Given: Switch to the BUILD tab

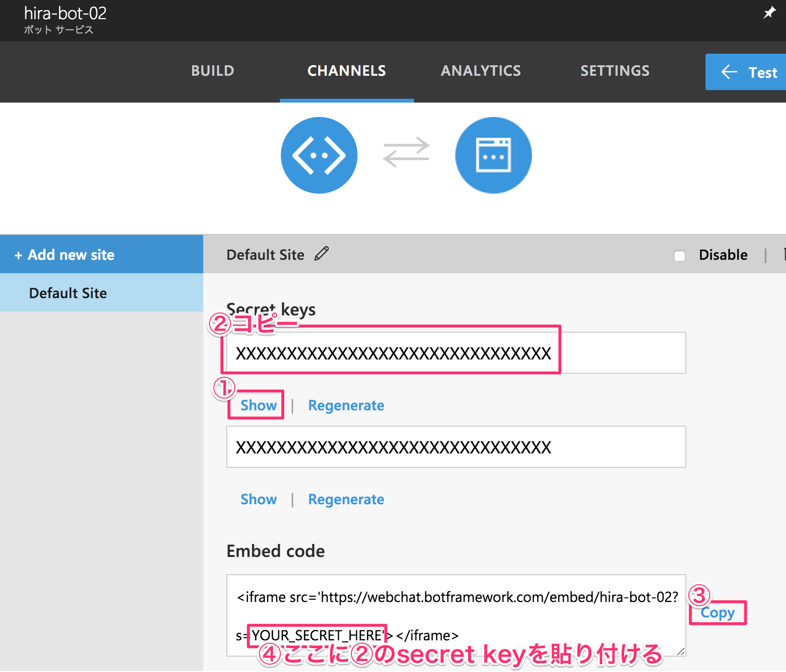Looking at the screenshot, I should point(212,70).
